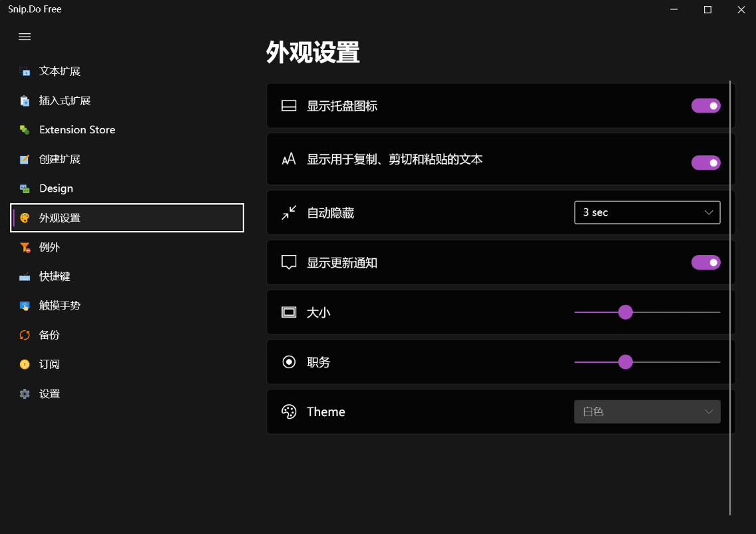Click the 显示托盘图标 label text
The image size is (756, 534).
[x=342, y=106]
